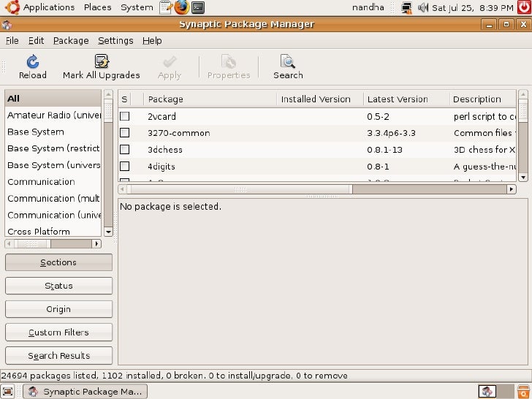The image size is (532, 399).
Task: Open the Help menu
Action: [x=152, y=41]
